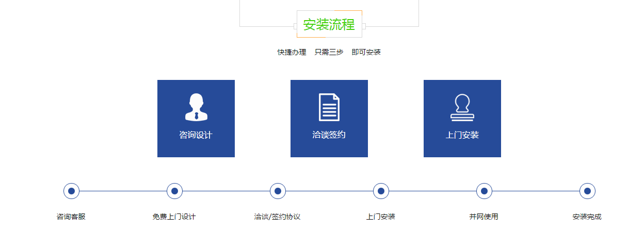
Task: Click the timeline circle above 咨询客服
Action: pos(71,191)
